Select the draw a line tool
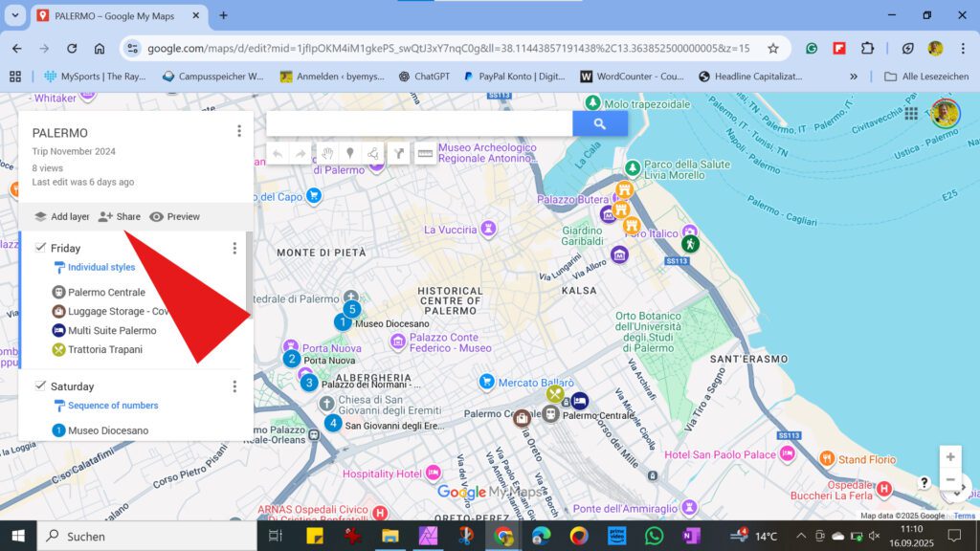This screenshot has width=980, height=551. (x=373, y=153)
